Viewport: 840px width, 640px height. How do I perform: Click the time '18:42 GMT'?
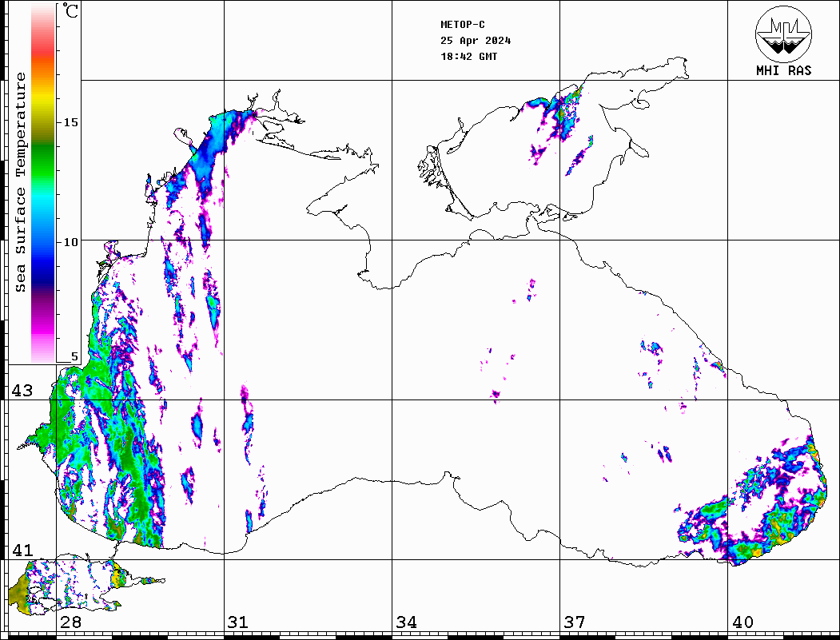469,57
